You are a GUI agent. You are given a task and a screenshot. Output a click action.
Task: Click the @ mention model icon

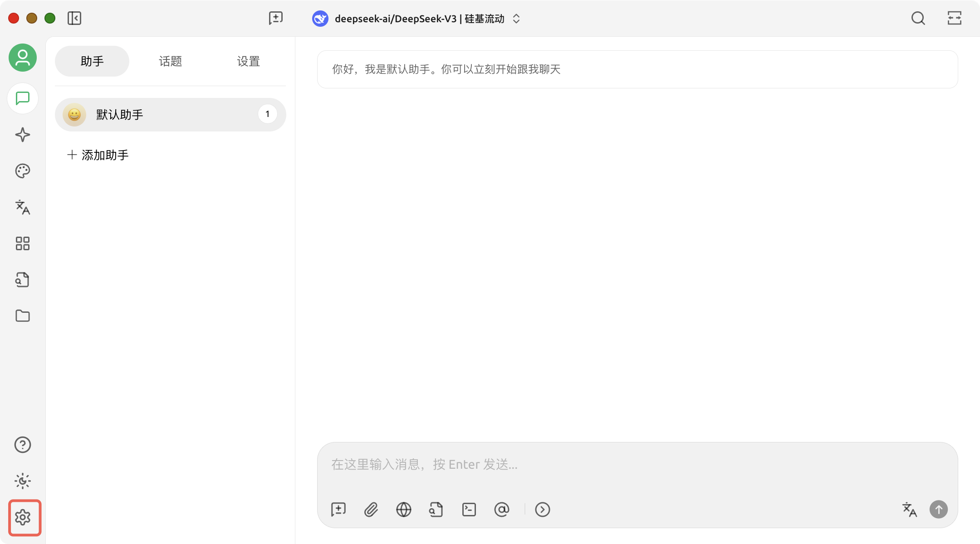502,510
